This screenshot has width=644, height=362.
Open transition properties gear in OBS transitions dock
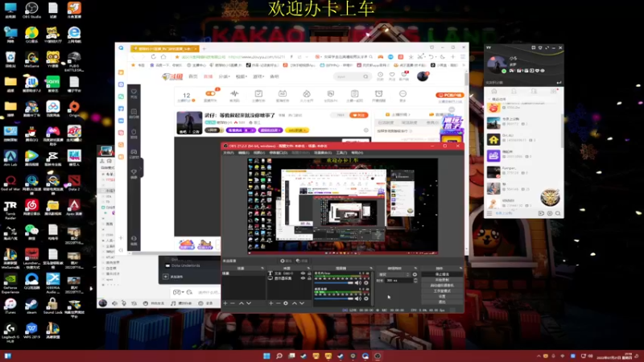(415, 274)
